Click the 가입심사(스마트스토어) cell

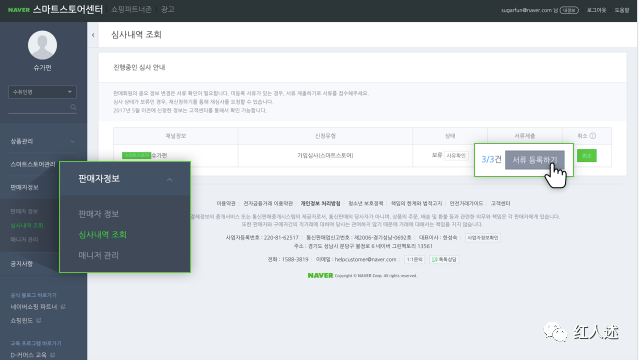click(325, 155)
